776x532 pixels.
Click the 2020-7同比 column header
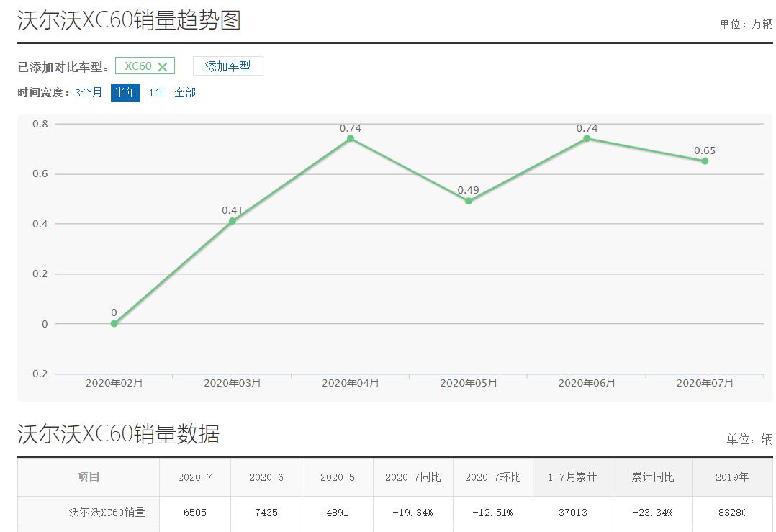point(412,477)
